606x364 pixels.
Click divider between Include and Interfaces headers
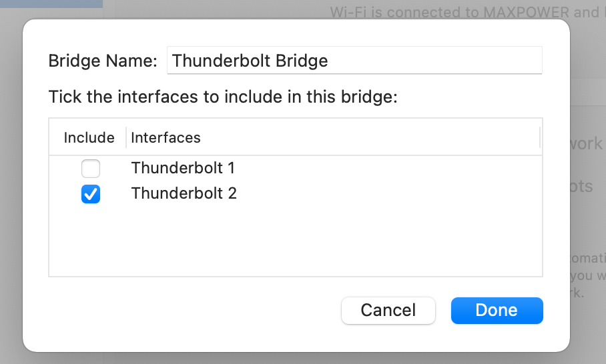(x=125, y=137)
